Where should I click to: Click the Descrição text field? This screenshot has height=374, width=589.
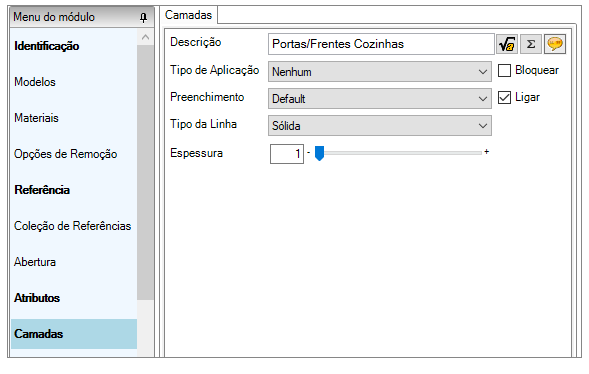(381, 44)
